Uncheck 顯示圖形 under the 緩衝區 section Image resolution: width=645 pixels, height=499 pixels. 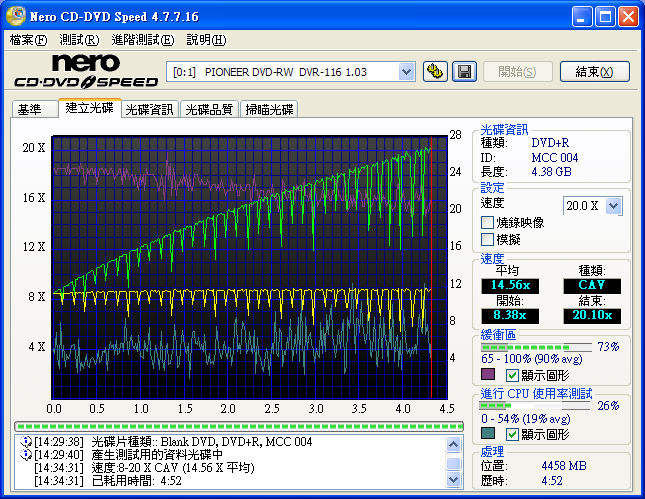pyautogui.click(x=513, y=375)
